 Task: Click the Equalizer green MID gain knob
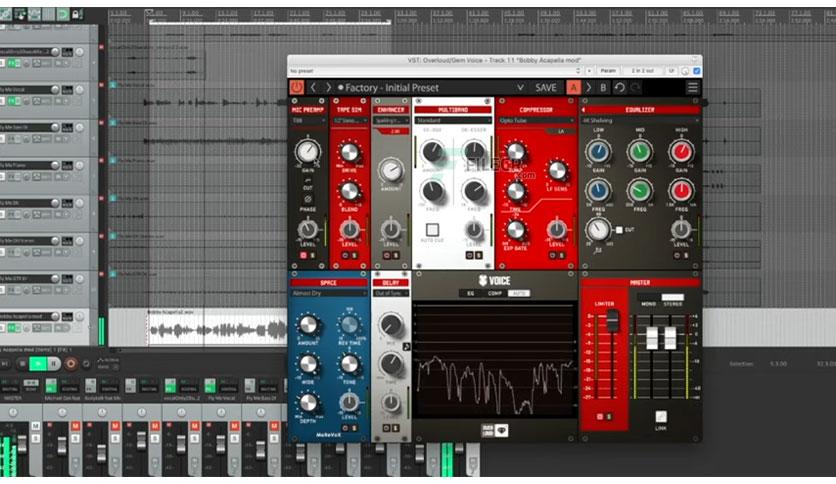(x=640, y=151)
